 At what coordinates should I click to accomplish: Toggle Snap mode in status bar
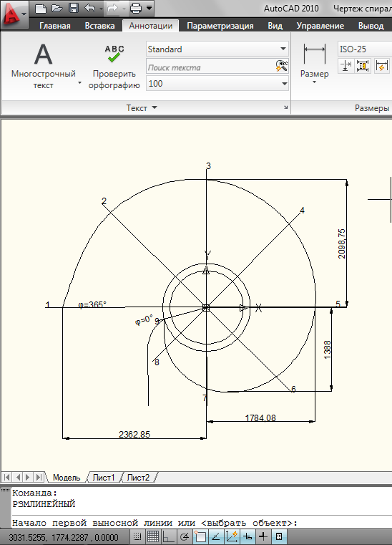pos(137,537)
